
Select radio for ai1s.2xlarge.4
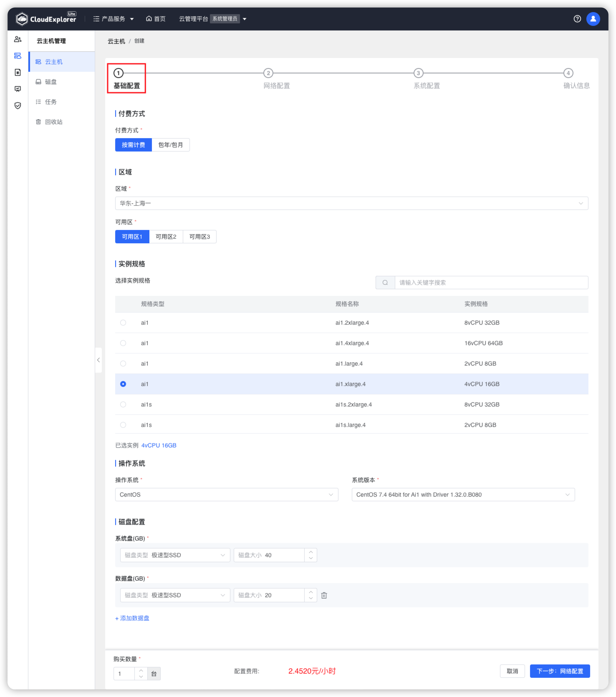[x=123, y=404]
